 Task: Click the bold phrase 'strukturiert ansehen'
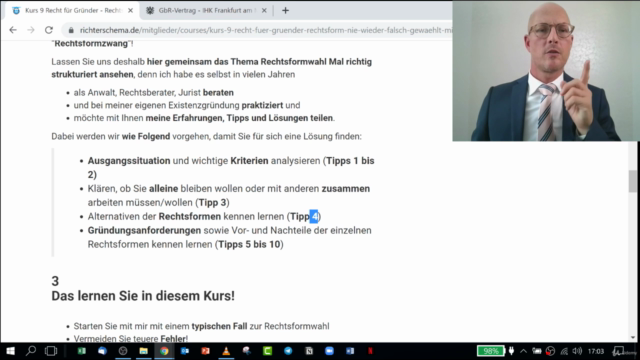click(x=92, y=75)
